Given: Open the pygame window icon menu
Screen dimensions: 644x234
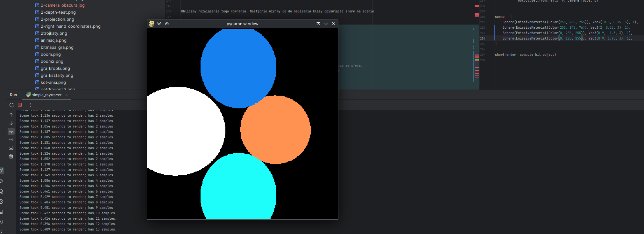Looking at the screenshot, I should [152, 24].
